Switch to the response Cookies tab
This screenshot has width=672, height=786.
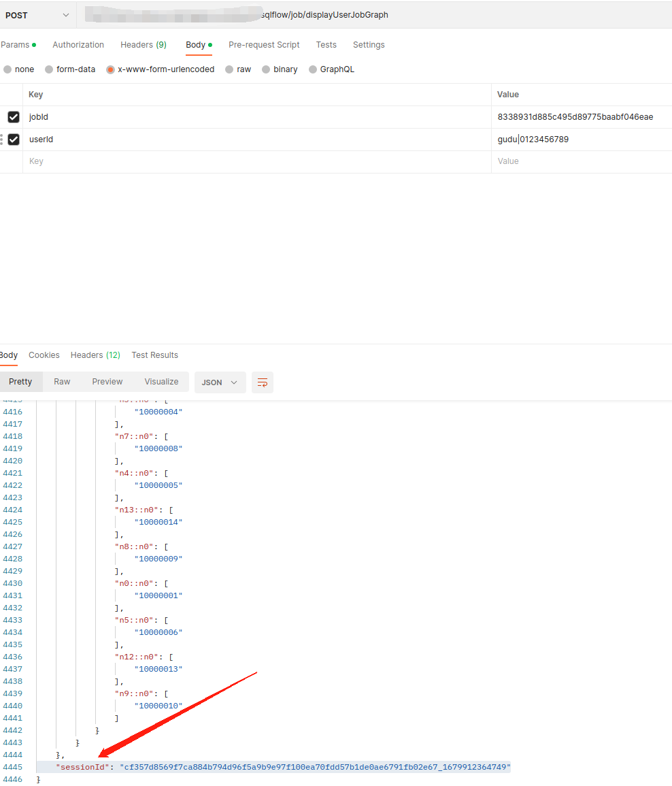click(44, 355)
